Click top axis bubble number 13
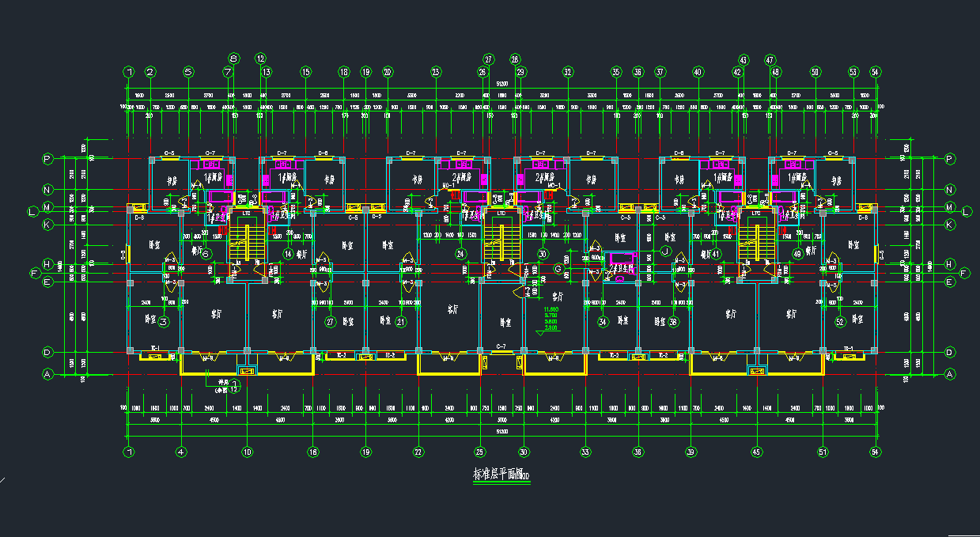 pyautogui.click(x=267, y=72)
